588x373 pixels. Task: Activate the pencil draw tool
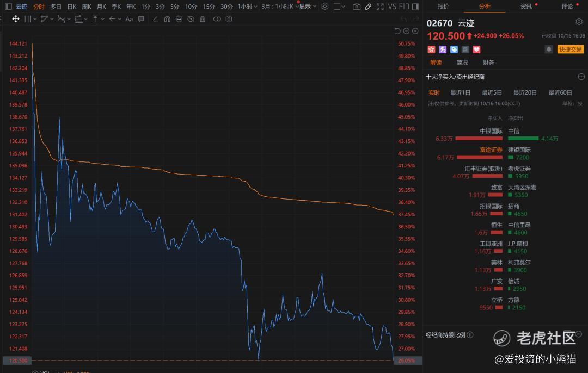(368, 7)
